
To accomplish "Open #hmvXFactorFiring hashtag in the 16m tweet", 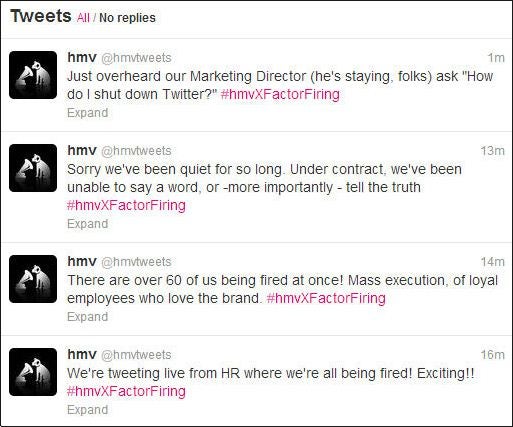I will coord(126,391).
